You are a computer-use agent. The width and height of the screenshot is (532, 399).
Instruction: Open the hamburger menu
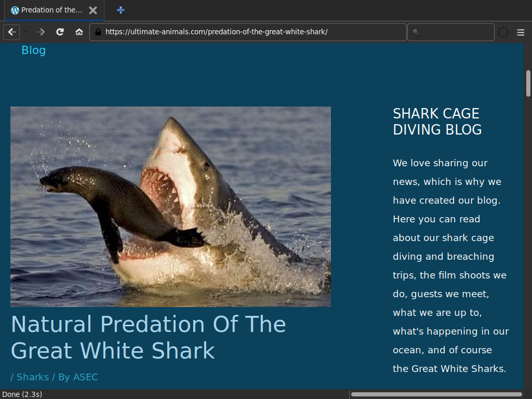click(521, 32)
